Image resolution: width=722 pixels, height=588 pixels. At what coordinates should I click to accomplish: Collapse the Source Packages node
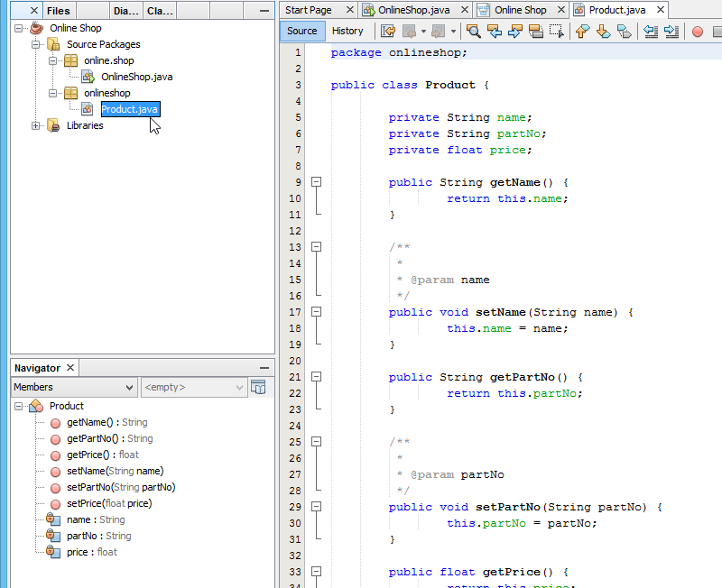(x=35, y=44)
